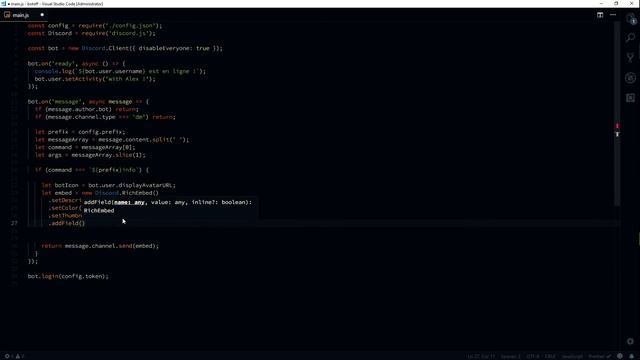The width and height of the screenshot is (640, 360).
Task: Change the Spaces indentation setting in the status bar
Action: click(x=511, y=356)
